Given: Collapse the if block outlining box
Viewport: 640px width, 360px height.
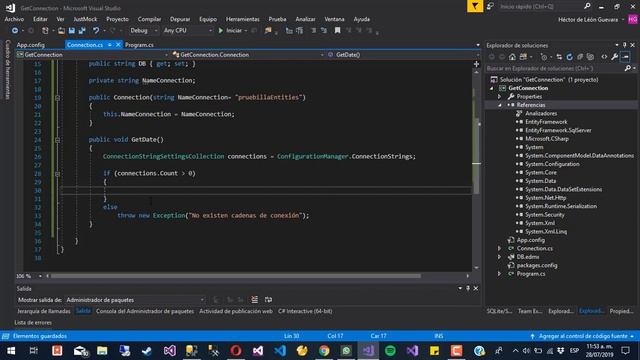Looking at the screenshot, I should [x=58, y=174].
